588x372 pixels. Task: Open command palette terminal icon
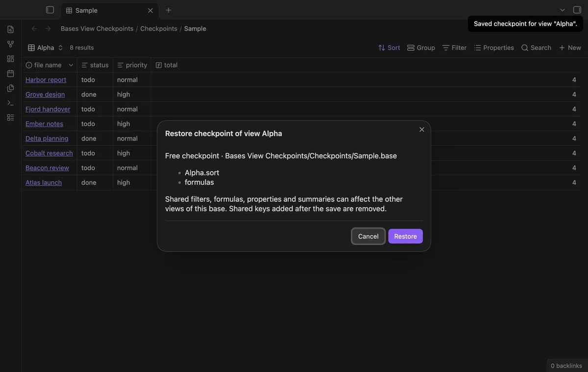(10, 103)
